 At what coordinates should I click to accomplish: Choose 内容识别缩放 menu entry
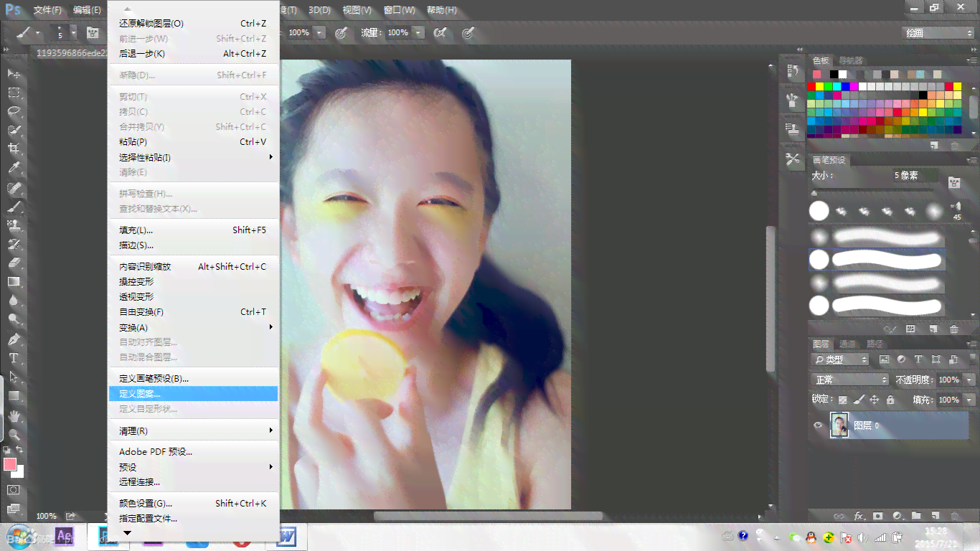pyautogui.click(x=193, y=267)
